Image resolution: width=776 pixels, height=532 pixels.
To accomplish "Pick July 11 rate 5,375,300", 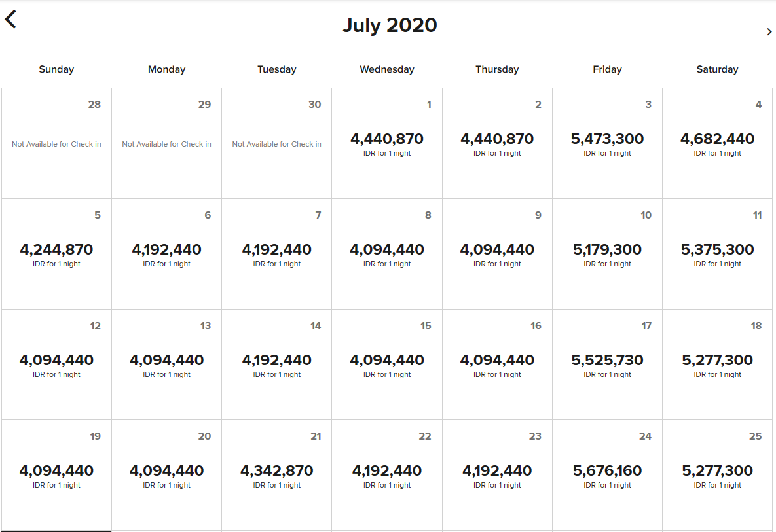I will (718, 254).
